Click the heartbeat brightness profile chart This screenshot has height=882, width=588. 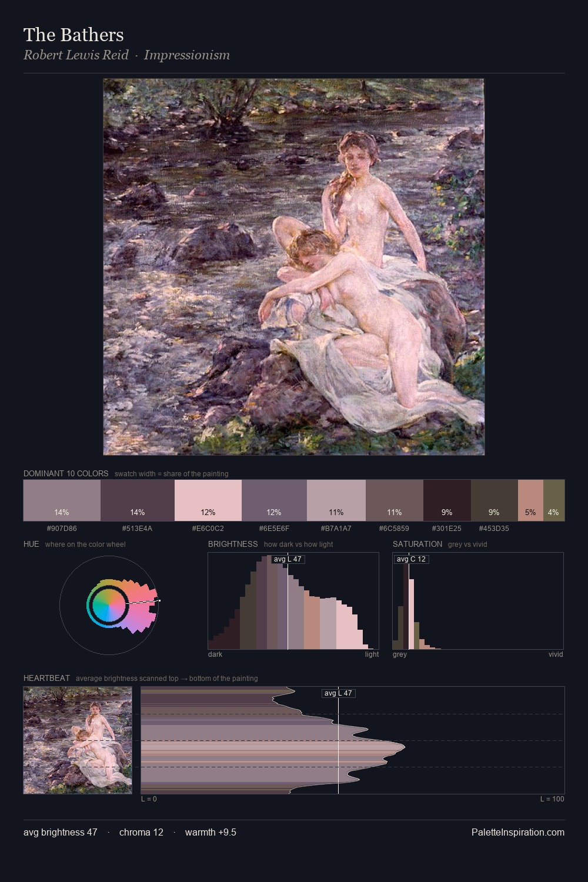coord(353,740)
